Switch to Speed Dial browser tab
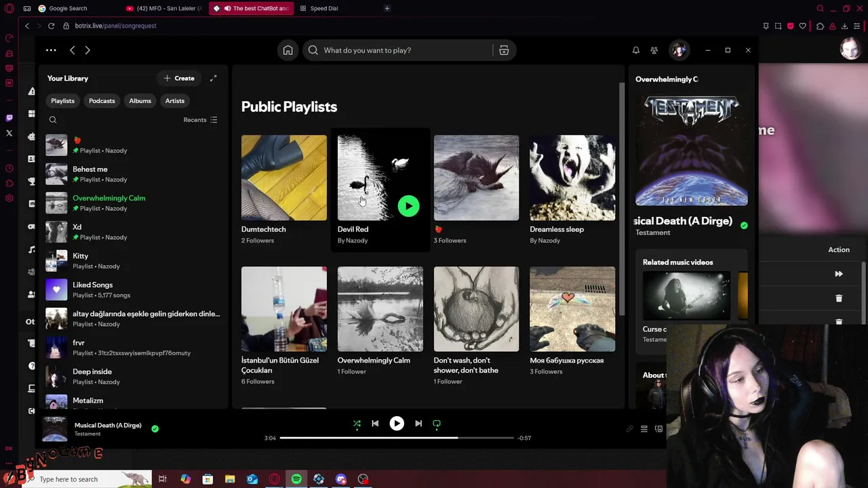This screenshot has height=488, width=868. pos(324,8)
